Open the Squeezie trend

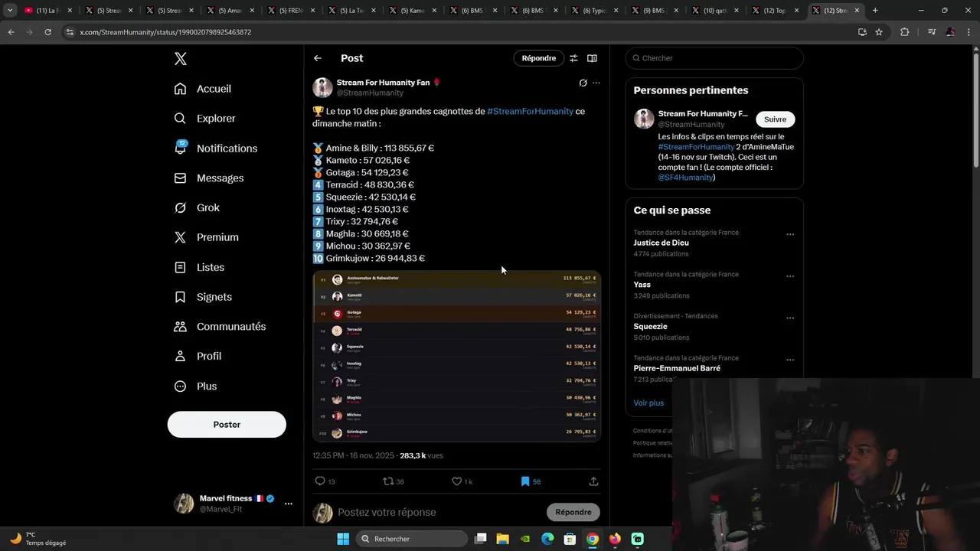[650, 327]
